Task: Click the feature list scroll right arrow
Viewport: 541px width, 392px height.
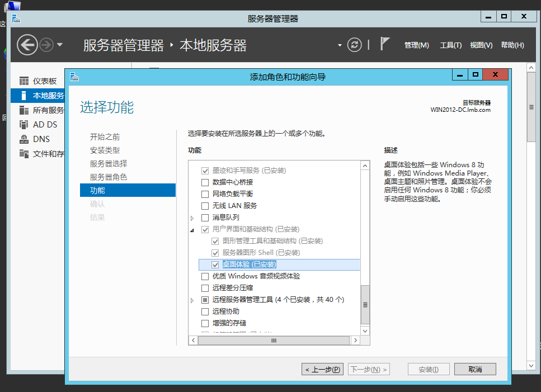Action: point(355,341)
